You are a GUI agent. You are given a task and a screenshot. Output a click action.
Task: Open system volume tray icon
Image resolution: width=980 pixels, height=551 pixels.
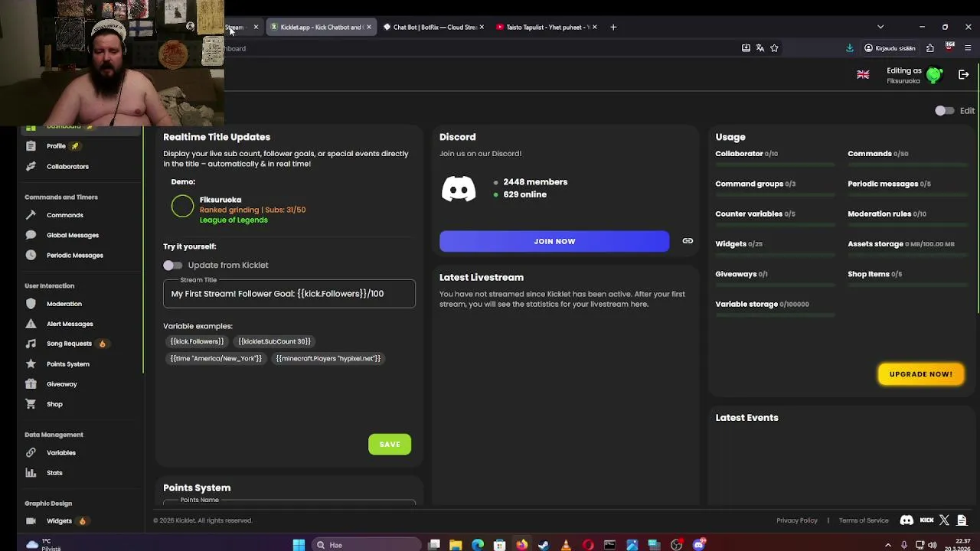coord(932,545)
